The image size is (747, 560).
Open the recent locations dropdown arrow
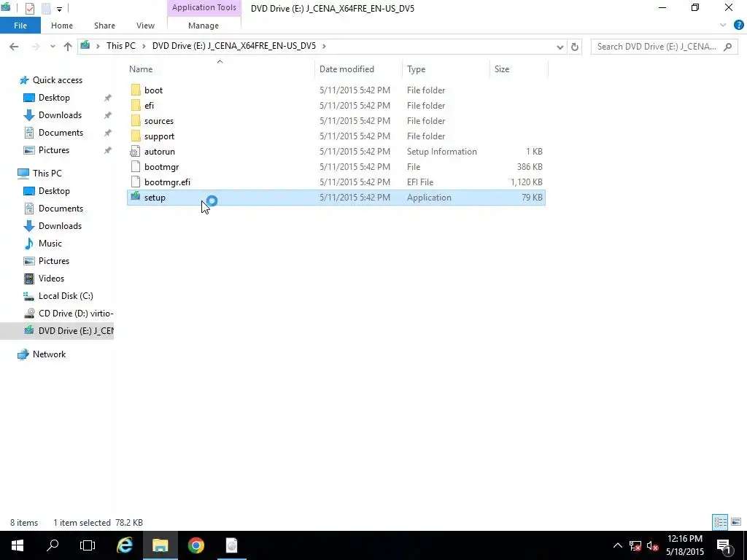point(53,46)
